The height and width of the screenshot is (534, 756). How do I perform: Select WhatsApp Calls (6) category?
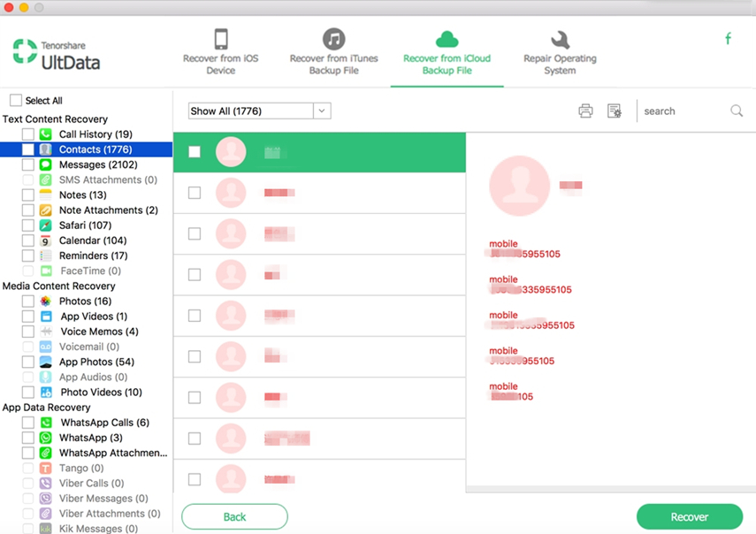[105, 423]
